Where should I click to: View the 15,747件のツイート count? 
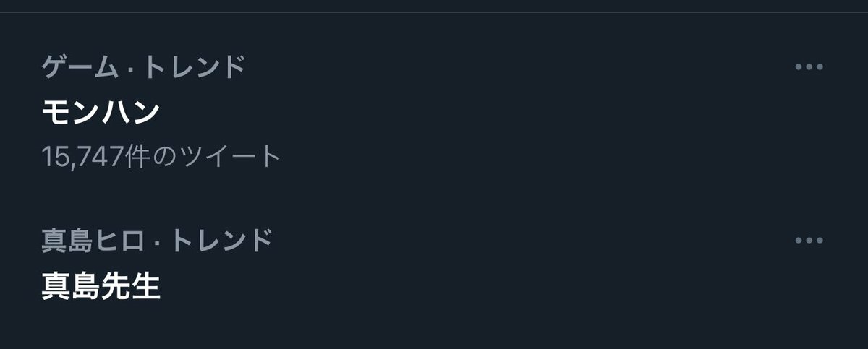pos(161,155)
